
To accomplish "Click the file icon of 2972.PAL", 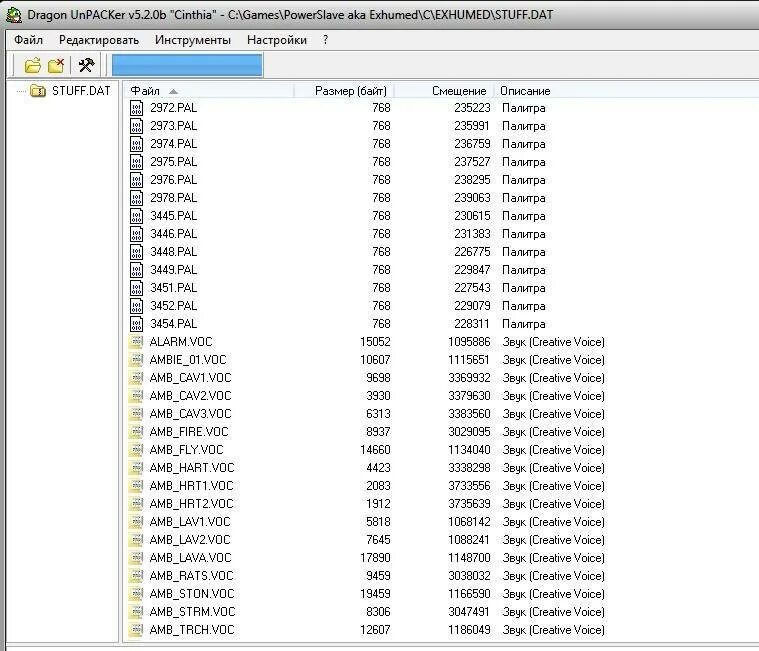I will [x=137, y=108].
